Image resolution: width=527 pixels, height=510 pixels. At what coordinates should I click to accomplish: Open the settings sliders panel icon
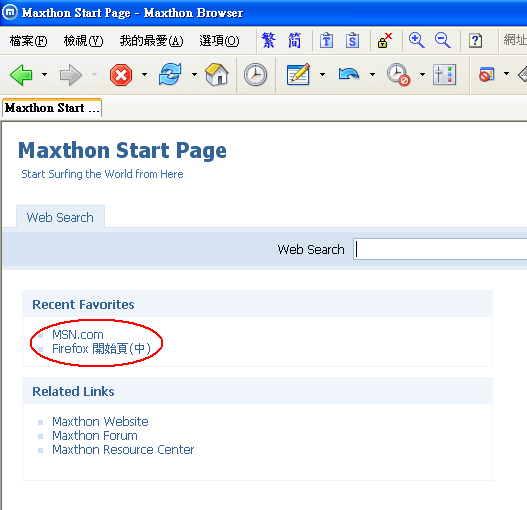[x=444, y=74]
